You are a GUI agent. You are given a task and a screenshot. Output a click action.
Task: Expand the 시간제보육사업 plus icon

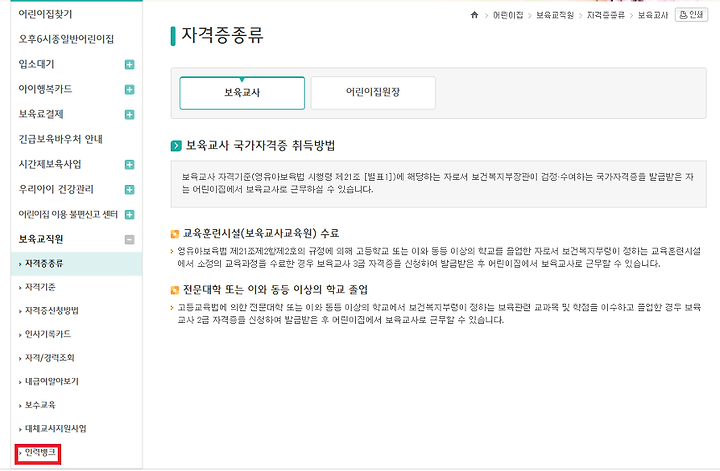coord(129,165)
